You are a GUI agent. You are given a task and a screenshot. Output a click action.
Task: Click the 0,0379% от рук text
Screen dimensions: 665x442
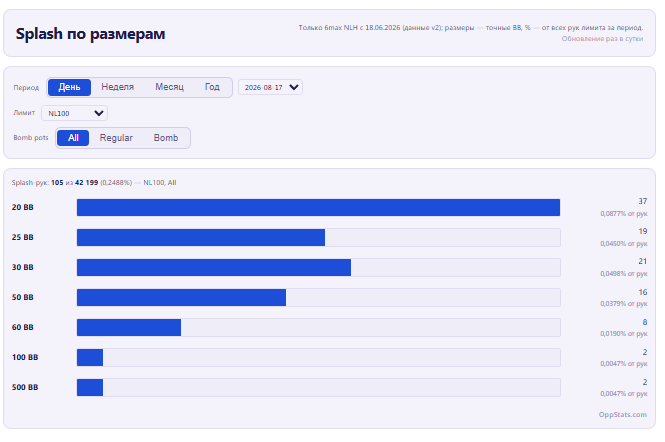[x=624, y=304]
